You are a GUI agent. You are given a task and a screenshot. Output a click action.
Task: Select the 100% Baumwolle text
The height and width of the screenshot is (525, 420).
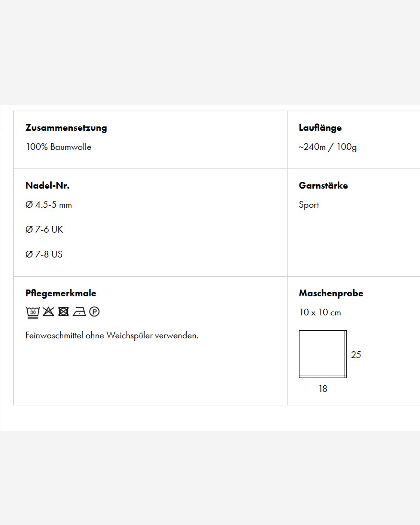click(x=58, y=147)
